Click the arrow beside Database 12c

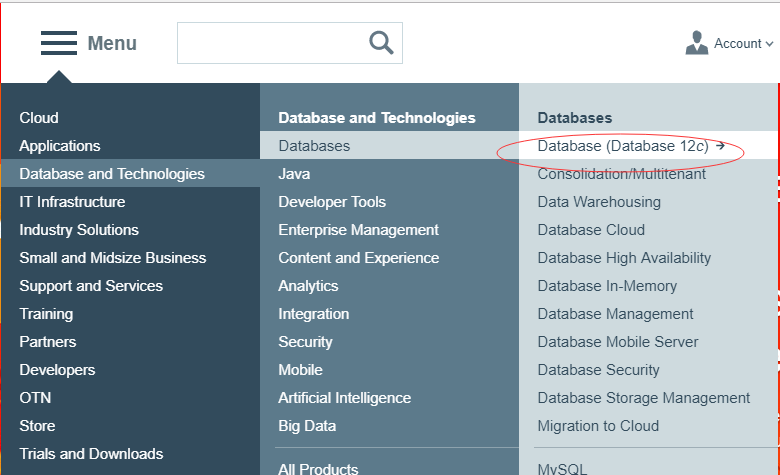point(720,146)
